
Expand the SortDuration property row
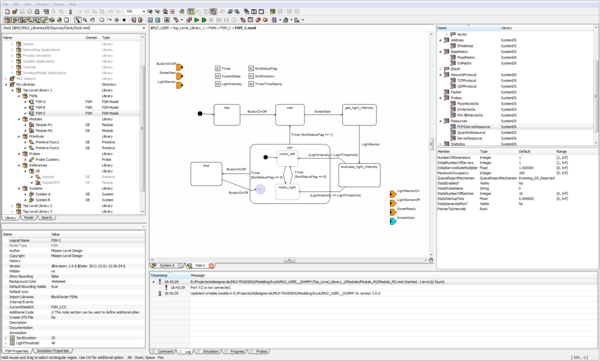[6, 338]
